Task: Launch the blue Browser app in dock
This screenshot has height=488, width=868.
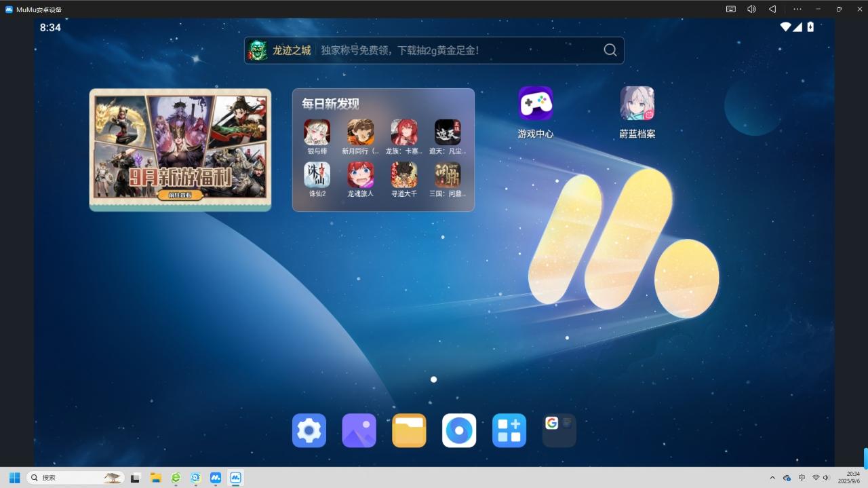Action: tap(459, 430)
